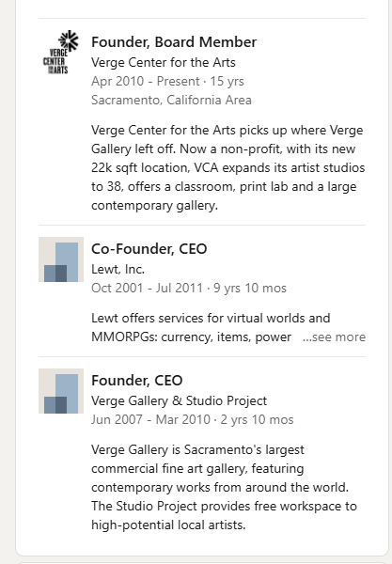The height and width of the screenshot is (564, 392).
Task: Expand Lewt description with see more
Action: click(x=334, y=337)
